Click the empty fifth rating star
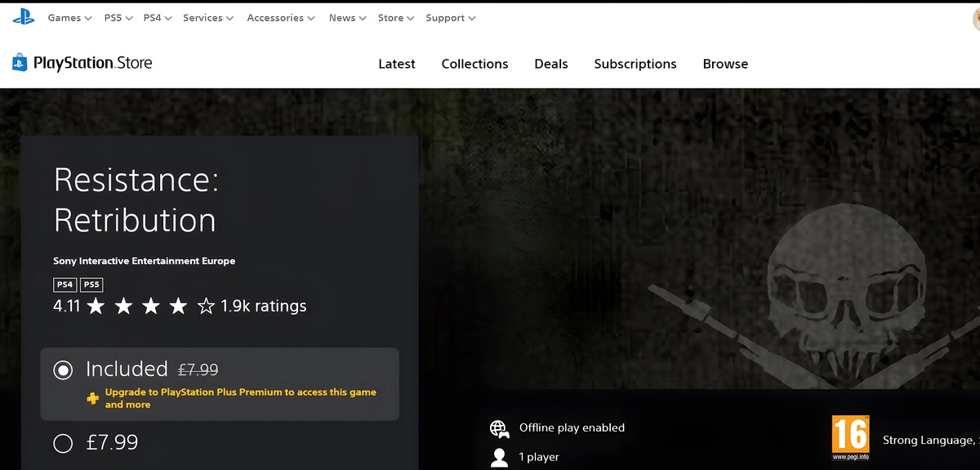 point(206,307)
